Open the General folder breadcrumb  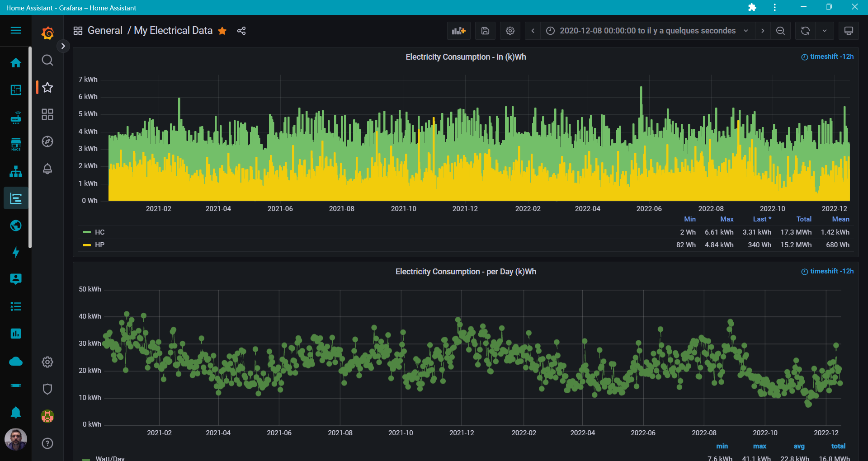[x=105, y=30]
